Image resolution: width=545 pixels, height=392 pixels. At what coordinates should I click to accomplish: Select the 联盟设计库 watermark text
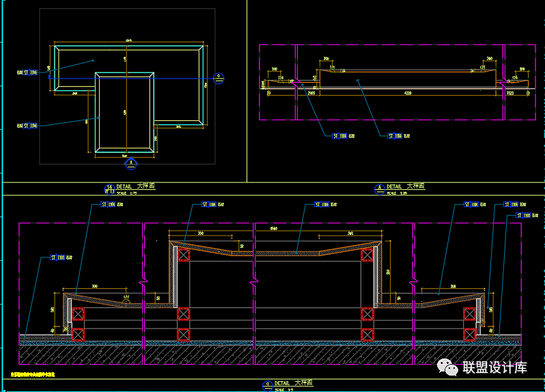[x=494, y=367]
